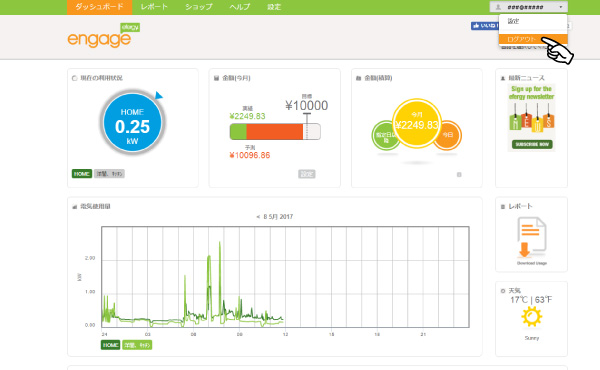Click the efergy engage logo
600x370 pixels.
[103, 36]
